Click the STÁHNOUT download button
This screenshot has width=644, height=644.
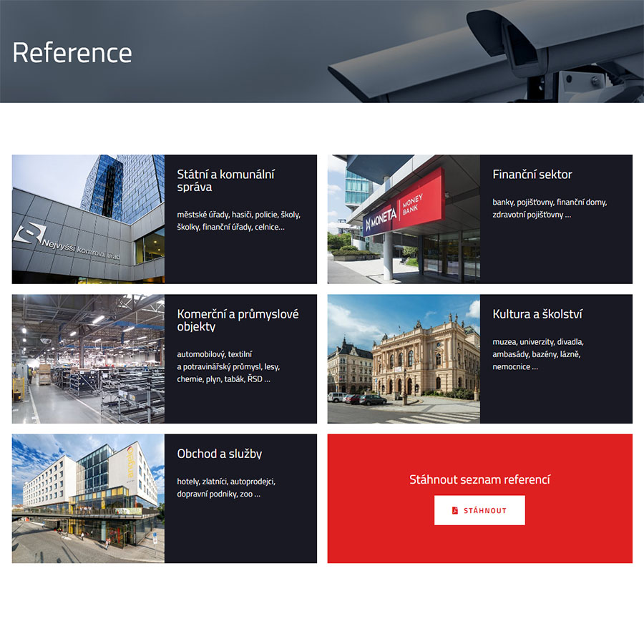pos(479,510)
